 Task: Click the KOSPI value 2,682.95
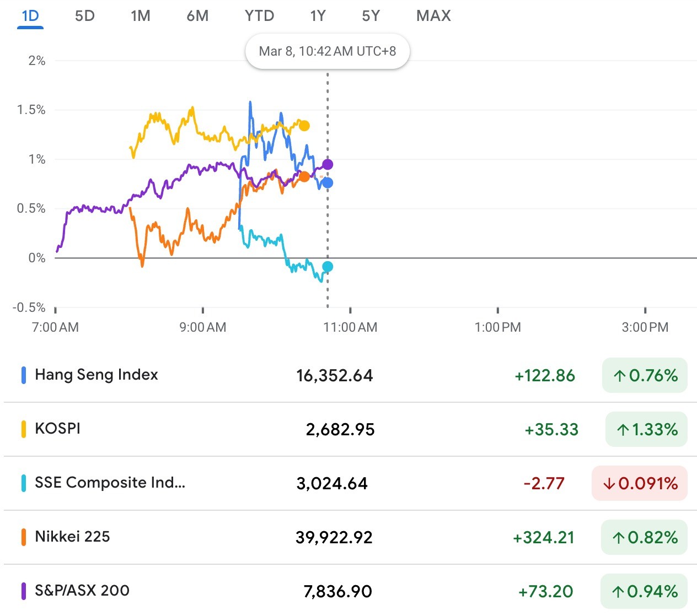coord(340,430)
